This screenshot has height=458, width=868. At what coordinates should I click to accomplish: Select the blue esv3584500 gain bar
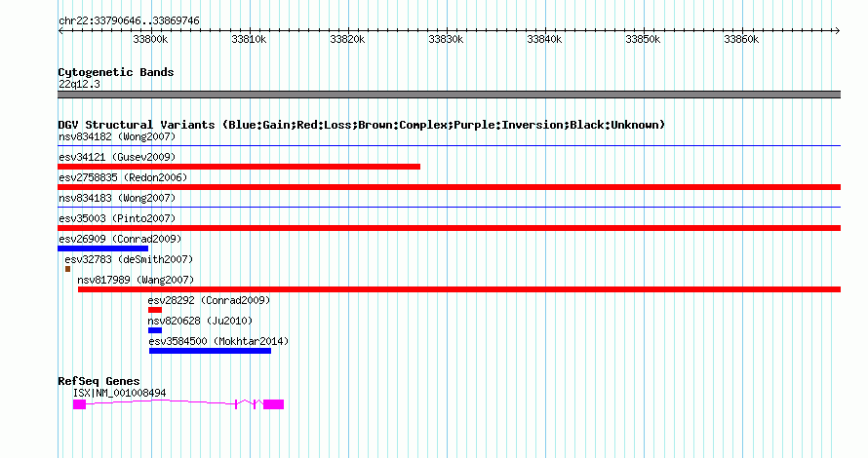tap(210, 351)
